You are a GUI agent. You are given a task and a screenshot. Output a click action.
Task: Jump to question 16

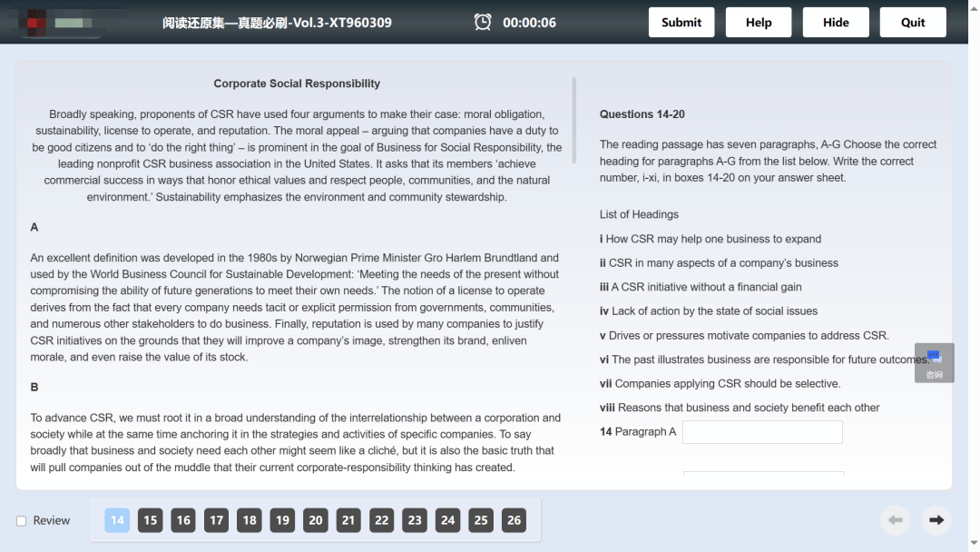[x=183, y=520]
